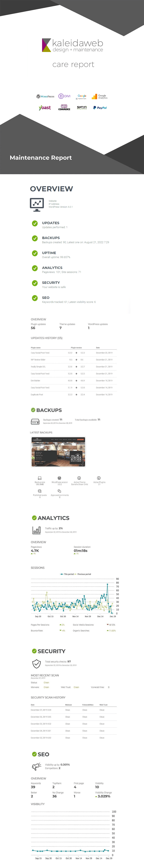Click the 'OVERVIEW' main heading

[52, 189]
